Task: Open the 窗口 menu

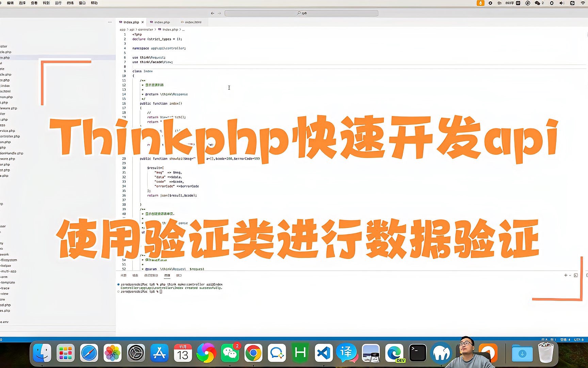Action: coord(82,3)
